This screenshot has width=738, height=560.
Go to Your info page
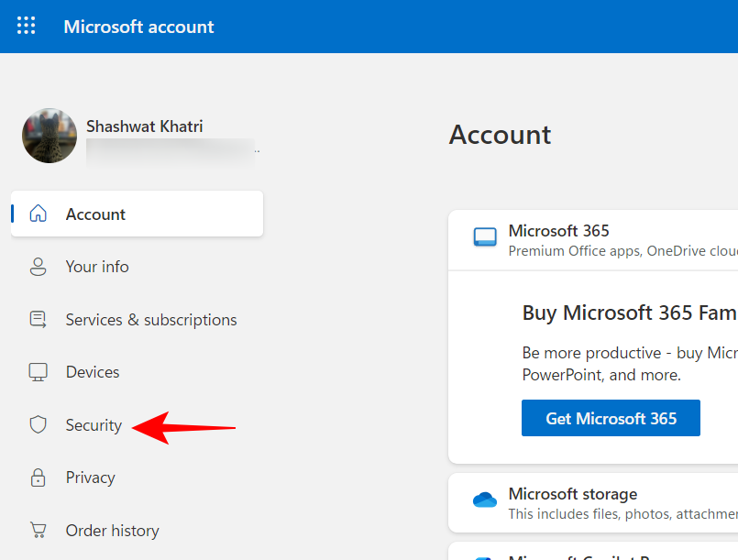point(97,267)
